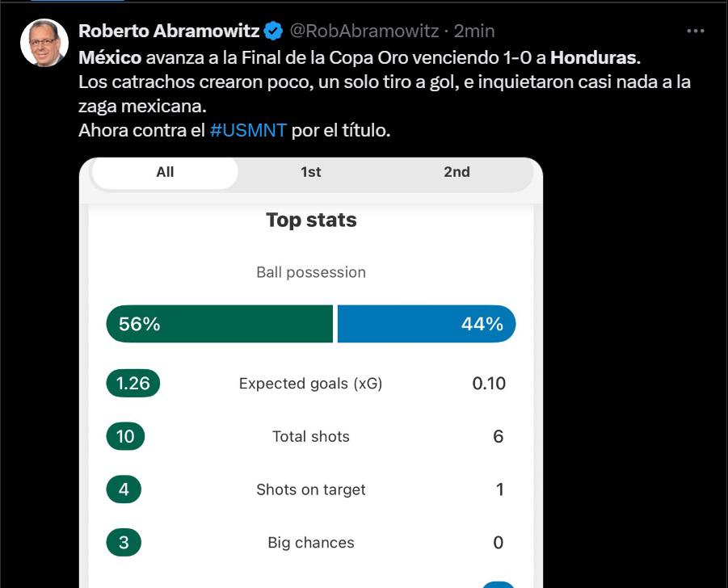Click the 0.10 expected goals value

tap(489, 384)
